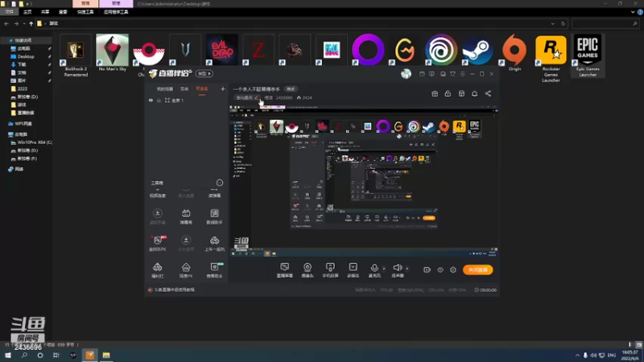Open the purple ring icon shortcut
Image resolution: width=644 pixels, height=362 pixels.
point(368,50)
